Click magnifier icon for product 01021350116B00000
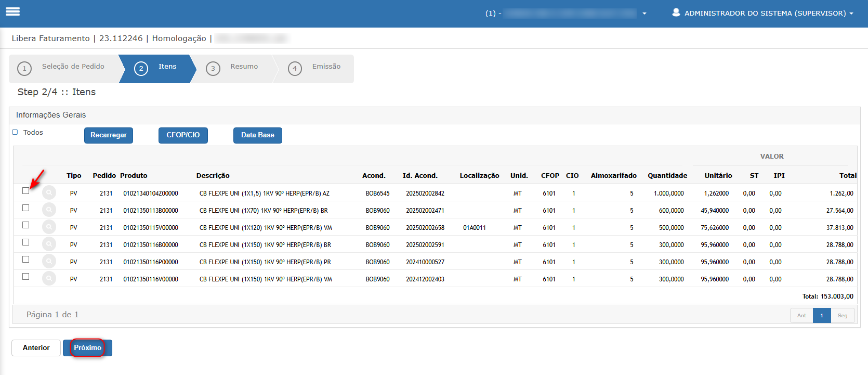868x375 pixels. pyautogui.click(x=49, y=244)
